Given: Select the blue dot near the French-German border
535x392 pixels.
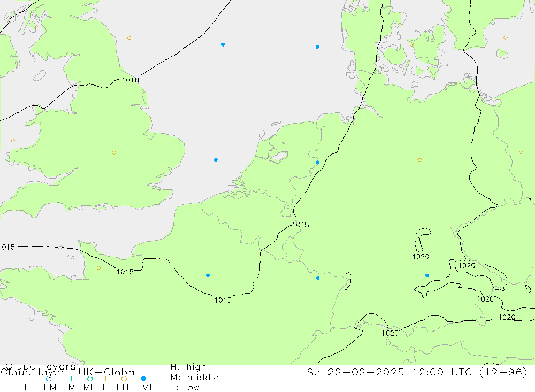Looking at the screenshot, I should pyautogui.click(x=318, y=279).
